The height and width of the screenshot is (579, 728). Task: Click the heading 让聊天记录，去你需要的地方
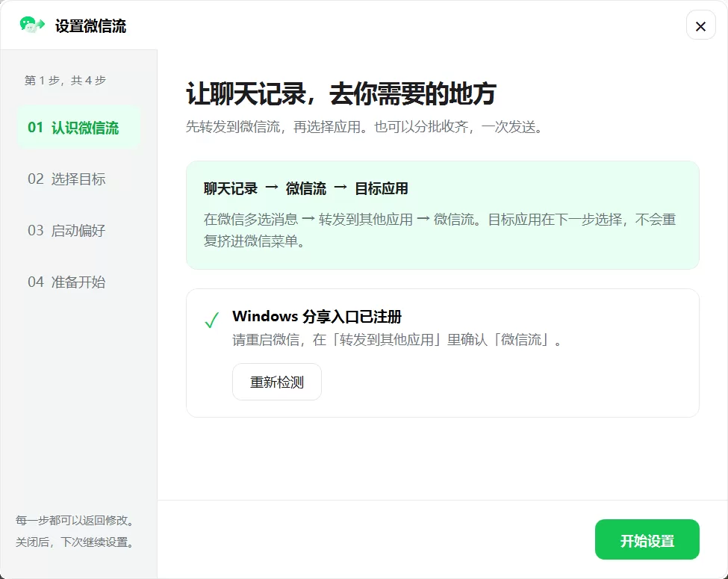[341, 94]
